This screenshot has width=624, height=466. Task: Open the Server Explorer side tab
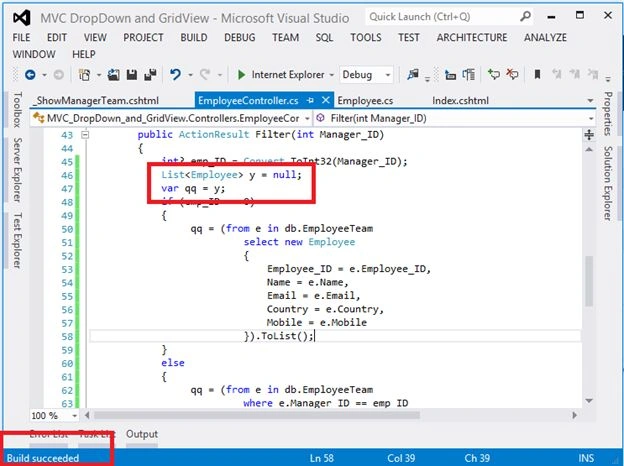click(17, 170)
